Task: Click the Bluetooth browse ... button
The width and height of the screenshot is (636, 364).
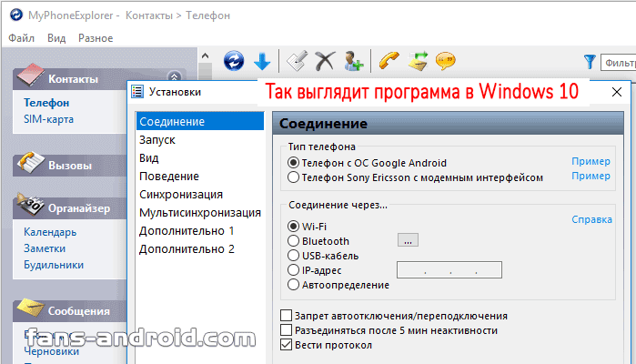Action: click(408, 240)
